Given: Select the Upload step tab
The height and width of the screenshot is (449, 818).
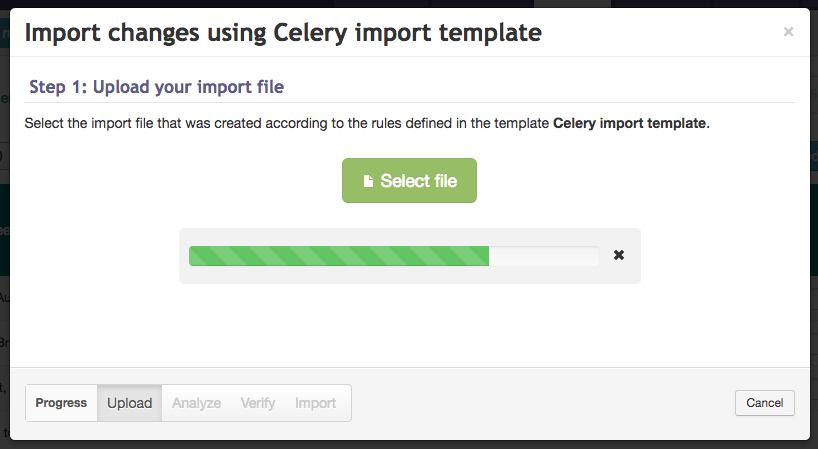Looking at the screenshot, I should click(x=129, y=403).
